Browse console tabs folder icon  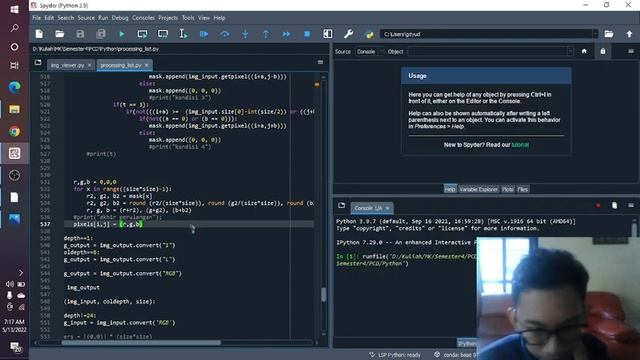(341, 205)
